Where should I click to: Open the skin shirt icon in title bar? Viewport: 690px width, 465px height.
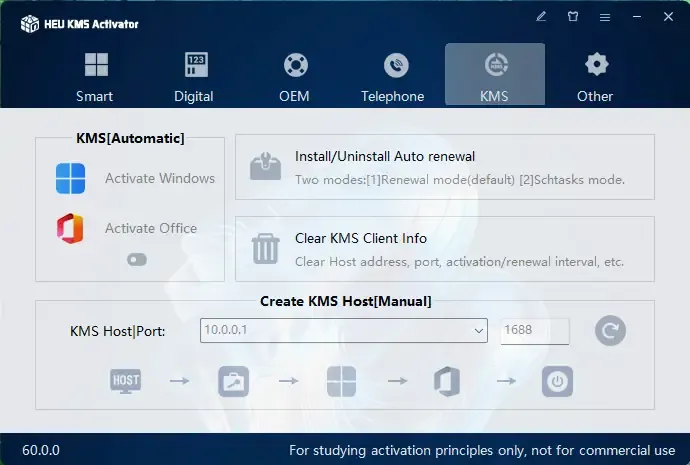[573, 17]
